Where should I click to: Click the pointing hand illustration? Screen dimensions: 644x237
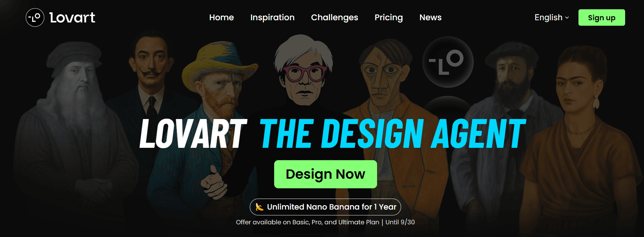click(214, 182)
